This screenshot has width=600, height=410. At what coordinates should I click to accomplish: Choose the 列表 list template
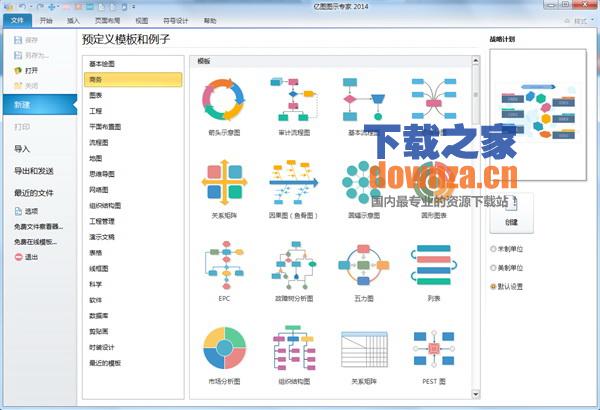[434, 265]
